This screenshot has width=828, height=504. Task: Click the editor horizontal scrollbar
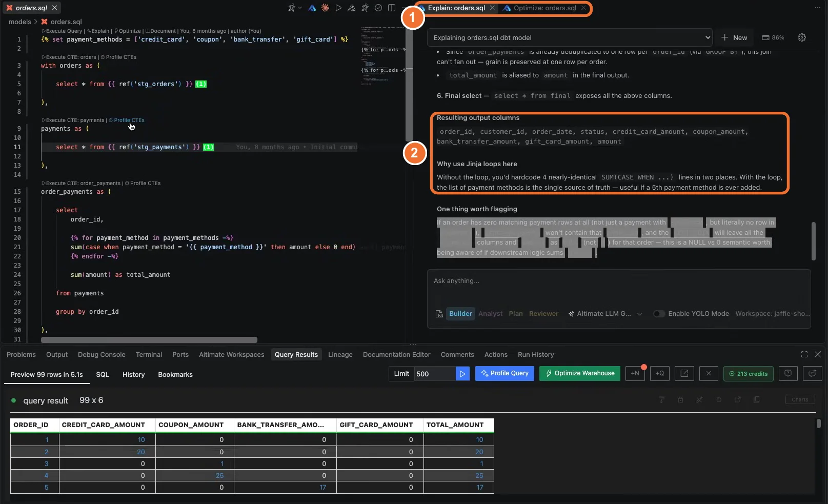pos(149,340)
